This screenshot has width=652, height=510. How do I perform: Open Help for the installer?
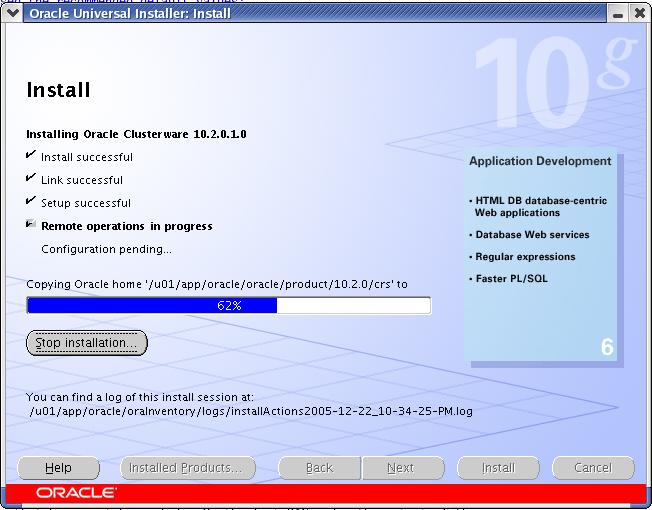click(58, 468)
